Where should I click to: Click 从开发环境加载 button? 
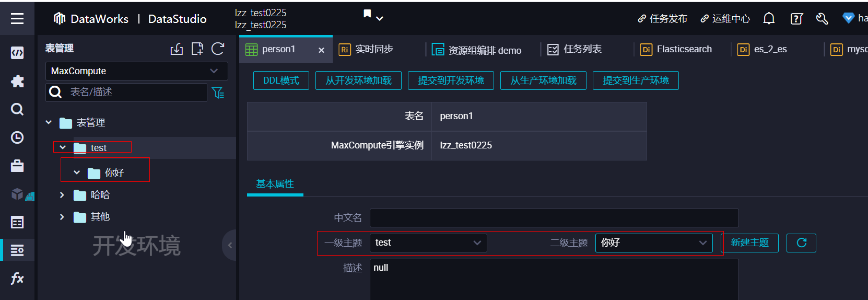pos(358,80)
